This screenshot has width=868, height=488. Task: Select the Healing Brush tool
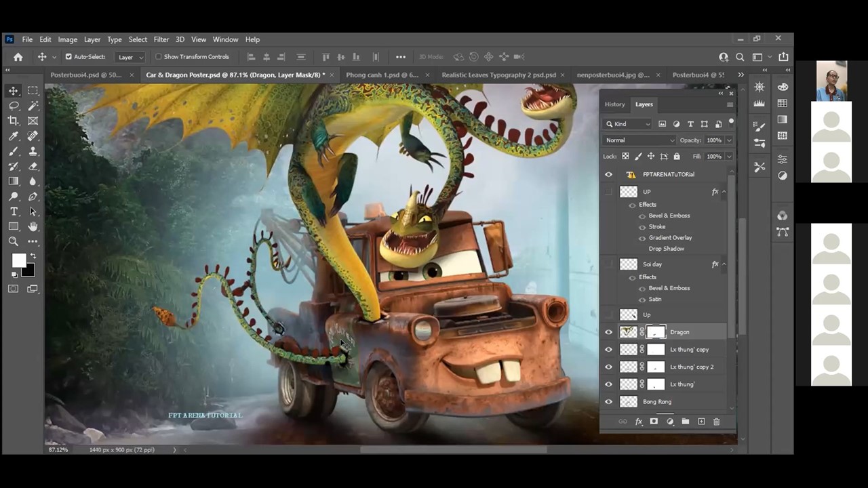(33, 136)
